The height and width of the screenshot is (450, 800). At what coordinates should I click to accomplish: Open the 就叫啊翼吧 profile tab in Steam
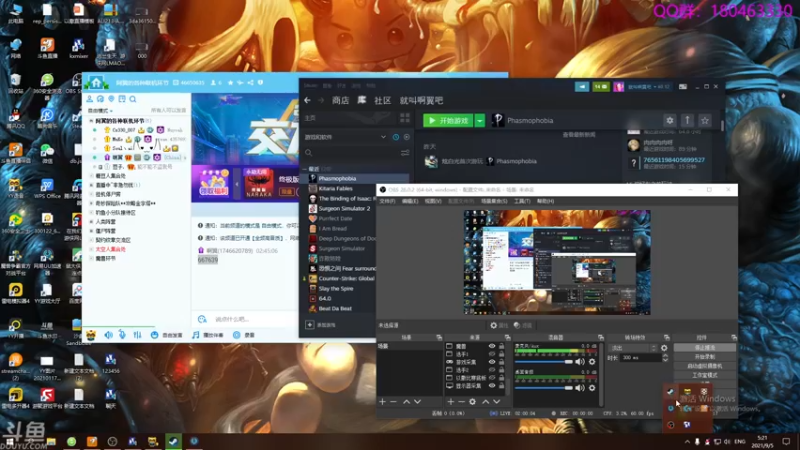pyautogui.click(x=421, y=101)
